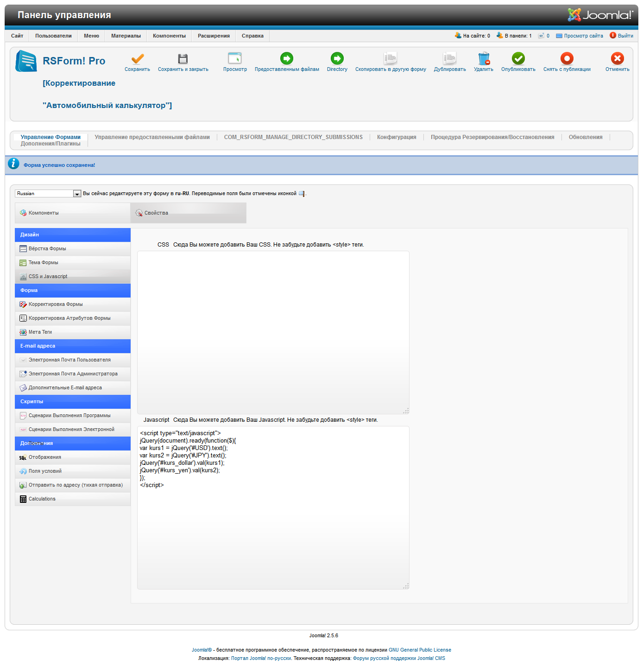Screen dimensions: 643x672
Task: Click the Cancel red X icon
Action: tap(618, 58)
